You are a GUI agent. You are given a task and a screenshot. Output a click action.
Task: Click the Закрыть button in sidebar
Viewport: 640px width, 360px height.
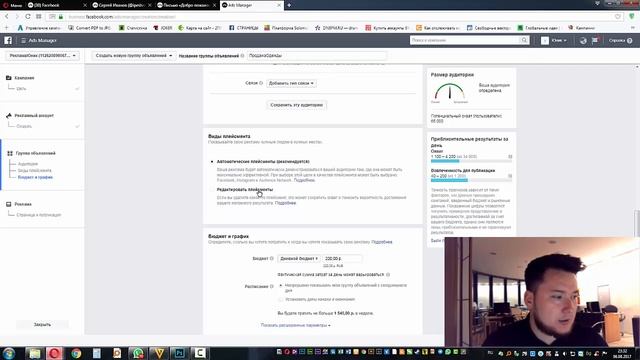pyautogui.click(x=42, y=324)
